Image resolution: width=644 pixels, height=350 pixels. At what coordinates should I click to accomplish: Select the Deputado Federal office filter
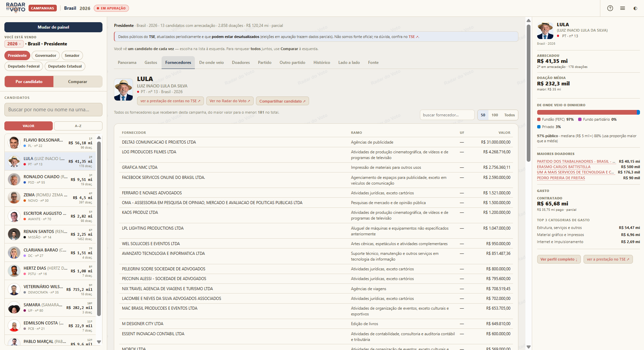tap(24, 66)
